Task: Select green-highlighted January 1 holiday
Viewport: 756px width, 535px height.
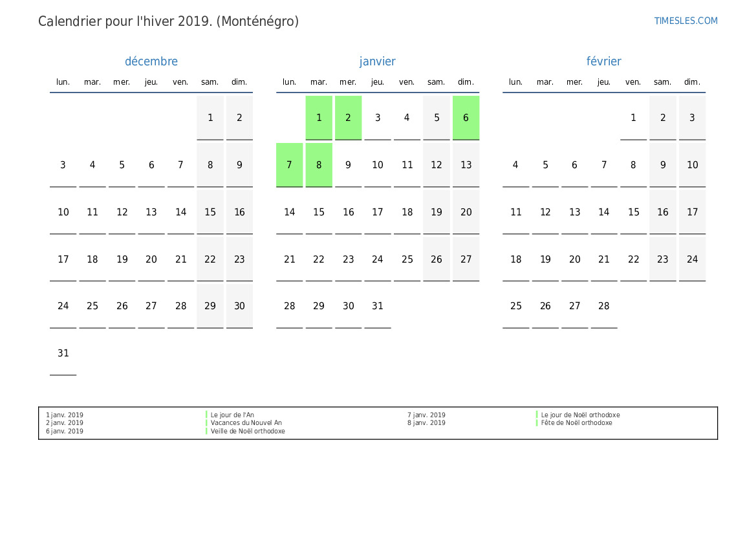Action: pos(319,118)
